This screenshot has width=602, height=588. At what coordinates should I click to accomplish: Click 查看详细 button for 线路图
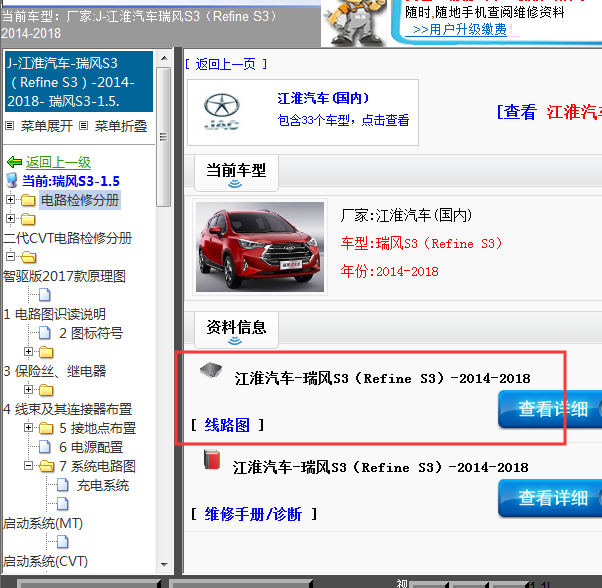(550, 409)
